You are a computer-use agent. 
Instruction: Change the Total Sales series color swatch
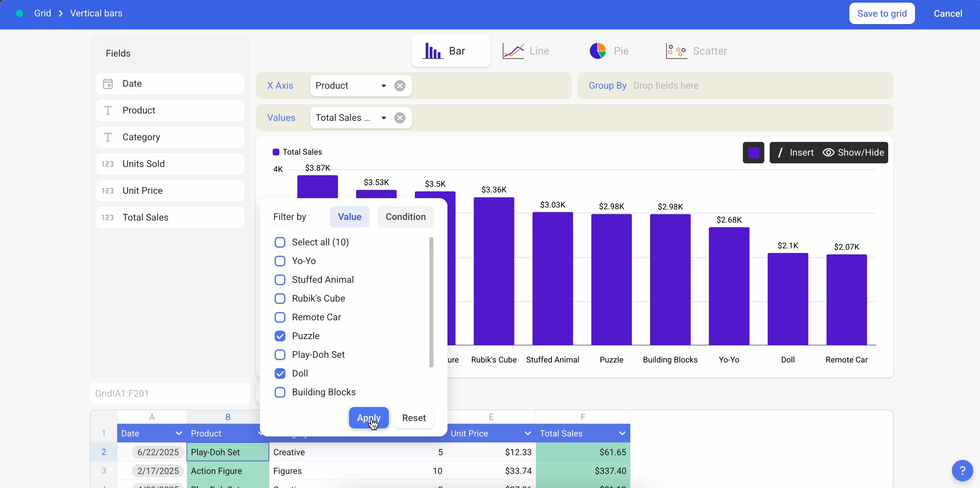point(754,152)
